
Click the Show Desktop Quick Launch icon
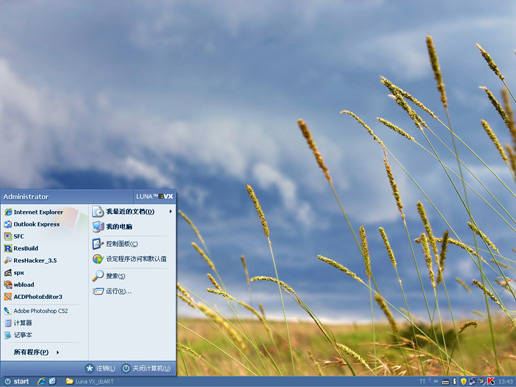click(x=52, y=381)
